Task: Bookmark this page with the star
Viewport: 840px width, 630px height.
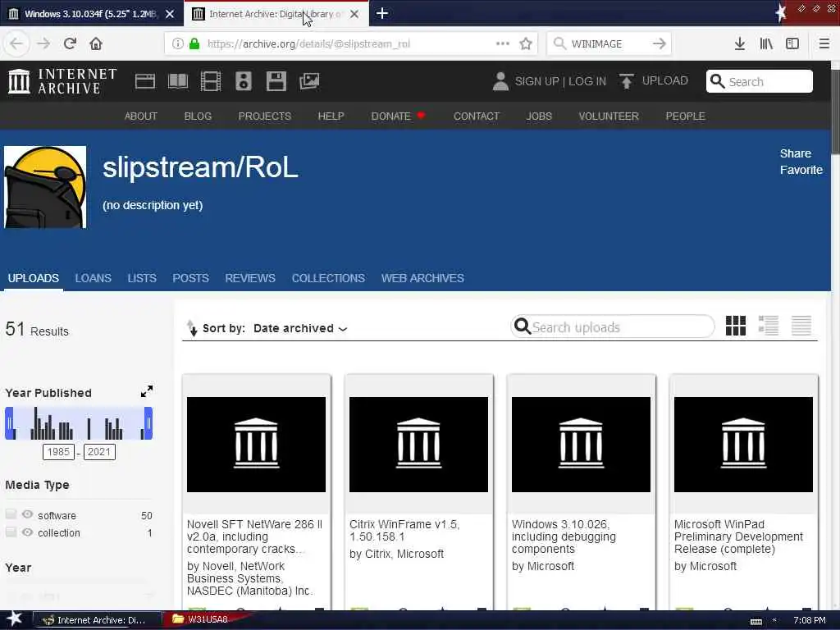Action: pyautogui.click(x=526, y=43)
